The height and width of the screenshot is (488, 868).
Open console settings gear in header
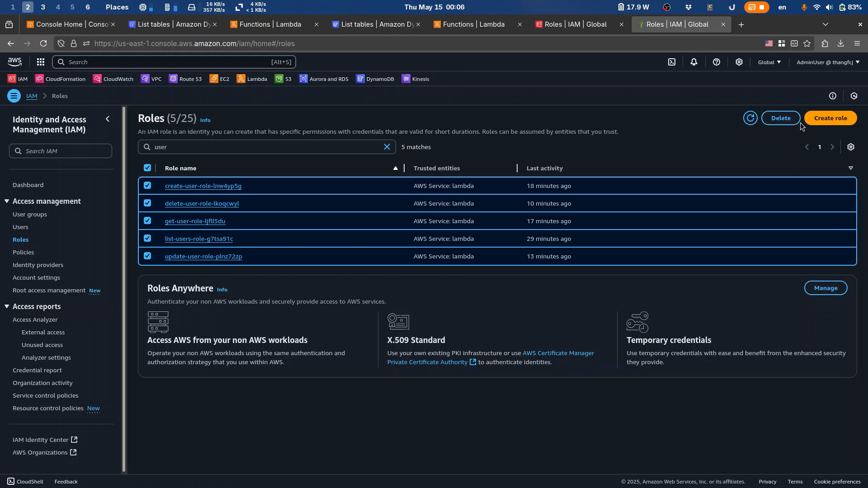pos(739,62)
